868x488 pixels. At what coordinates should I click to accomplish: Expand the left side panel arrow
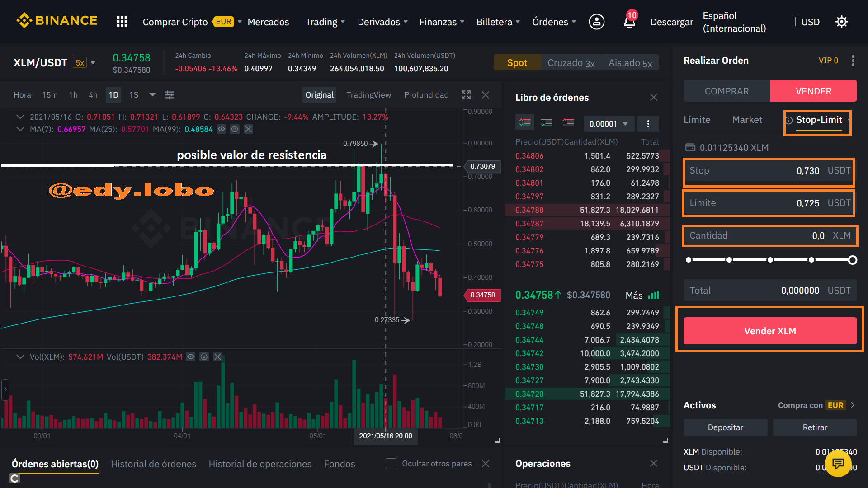pos(5,389)
